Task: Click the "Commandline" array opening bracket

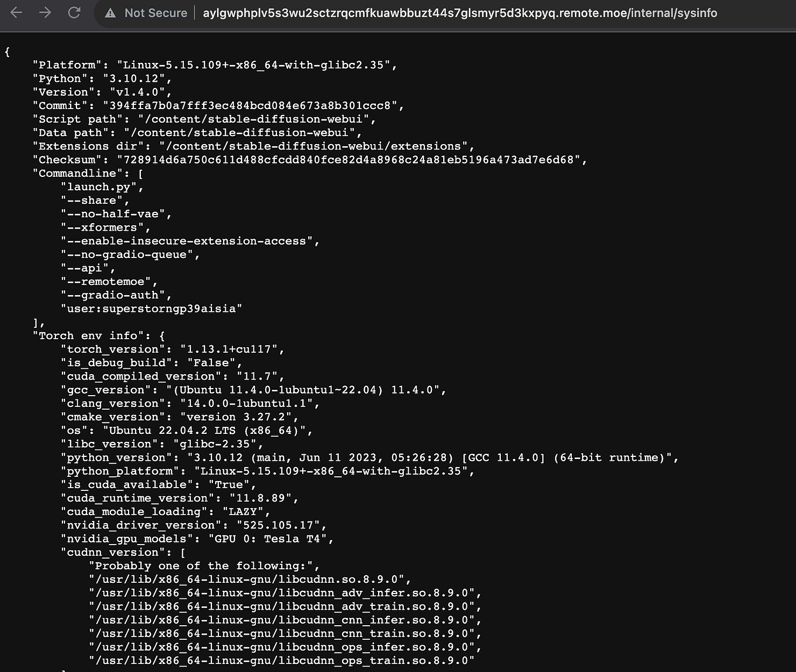Action: click(x=141, y=174)
